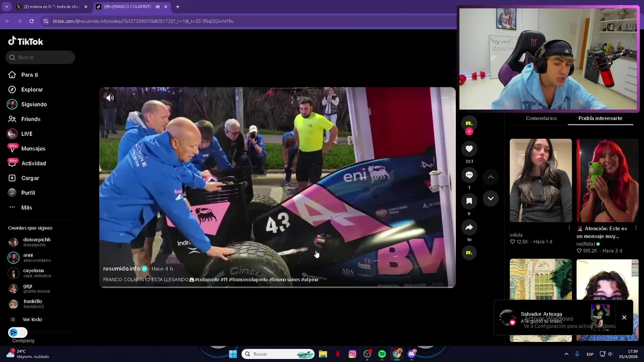This screenshot has height=362, width=644.
Task: Click the #buenosaires hashtag
Action: [x=284, y=280]
